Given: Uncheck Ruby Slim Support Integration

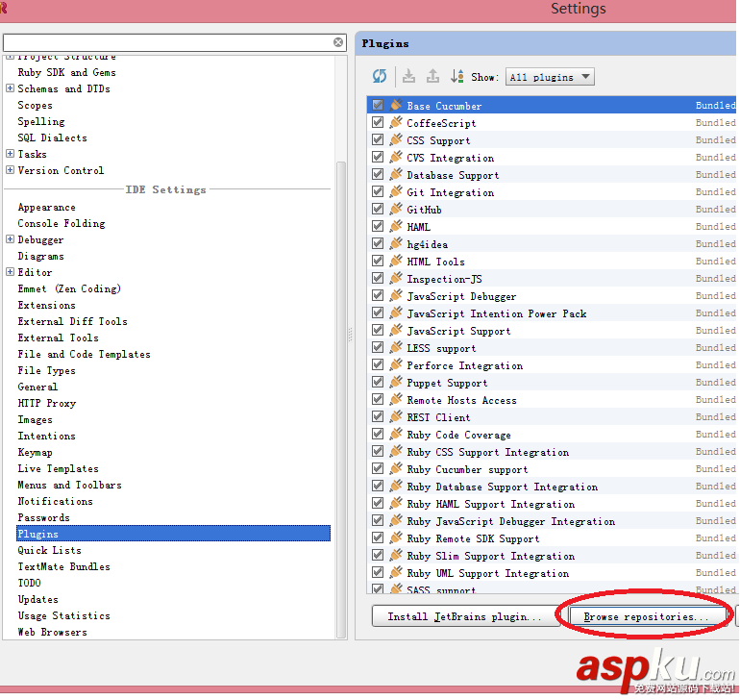Looking at the screenshot, I should [378, 556].
